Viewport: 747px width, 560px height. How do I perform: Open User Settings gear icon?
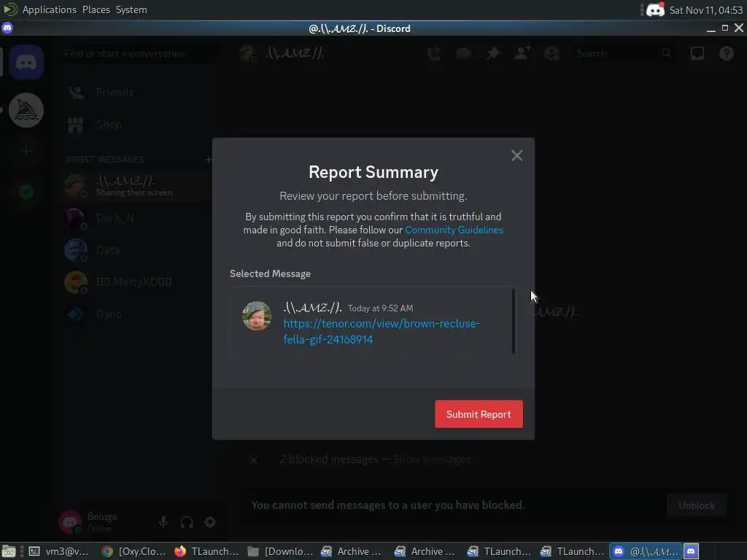(210, 522)
